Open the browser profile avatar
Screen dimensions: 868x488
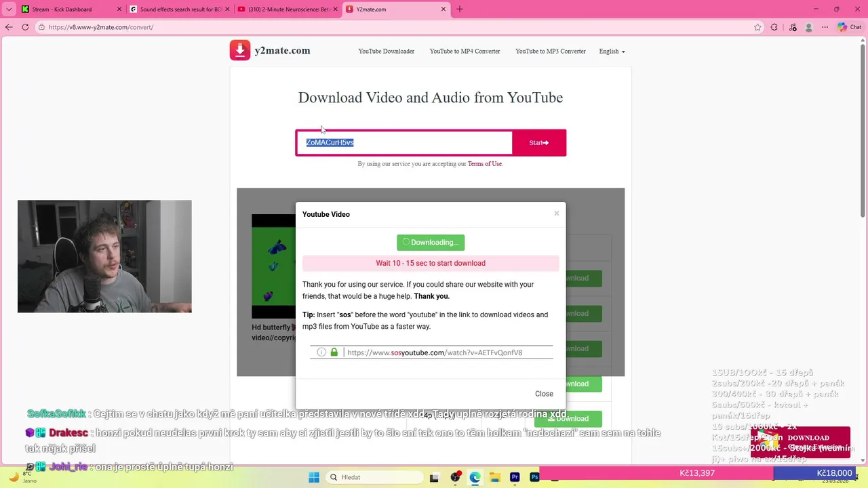tap(808, 27)
